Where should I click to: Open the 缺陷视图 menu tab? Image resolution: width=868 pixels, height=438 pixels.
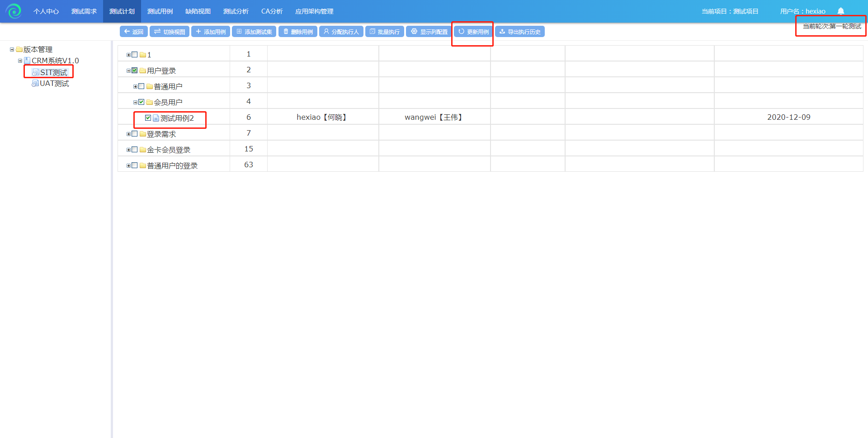[198, 11]
